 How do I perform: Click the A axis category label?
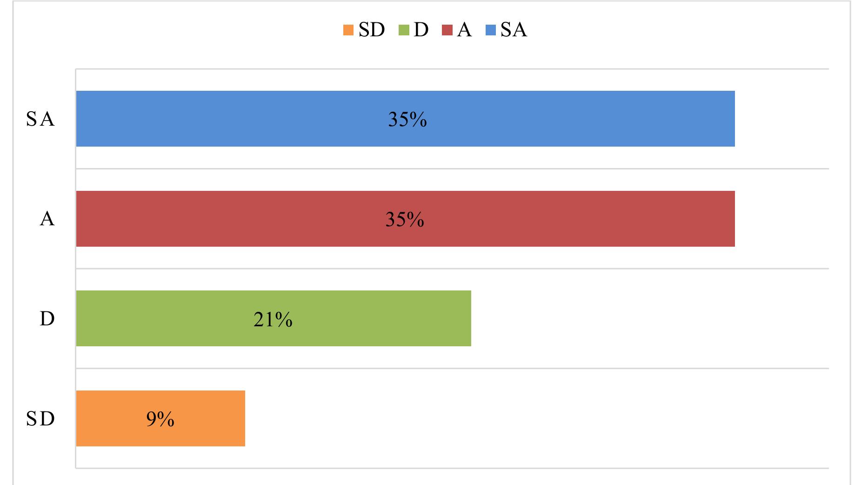pos(47,218)
